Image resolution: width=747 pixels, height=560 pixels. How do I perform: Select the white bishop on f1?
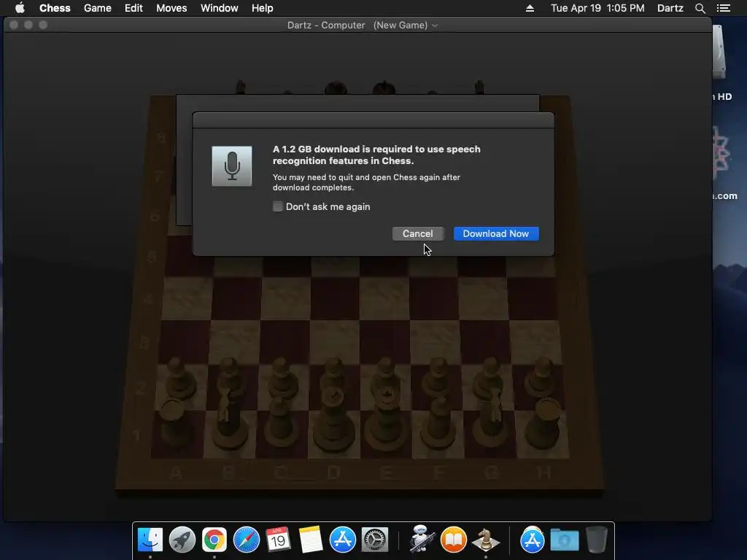pyautogui.click(x=438, y=423)
